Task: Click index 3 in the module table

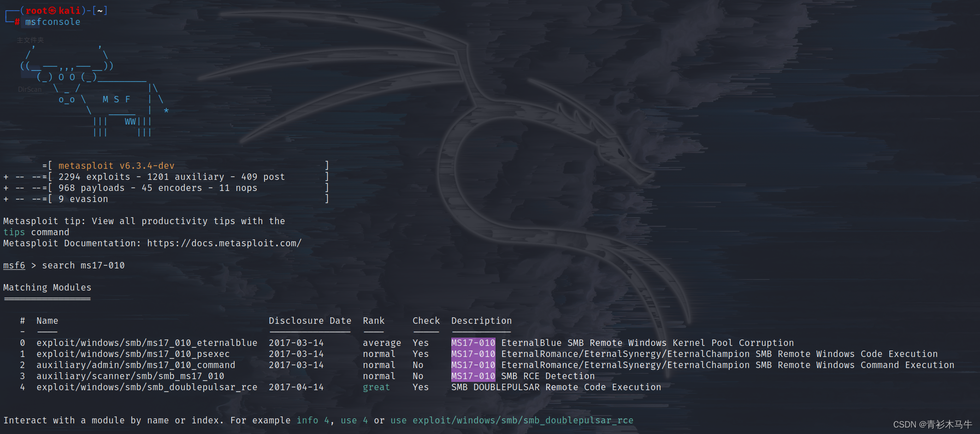Action: point(22,376)
